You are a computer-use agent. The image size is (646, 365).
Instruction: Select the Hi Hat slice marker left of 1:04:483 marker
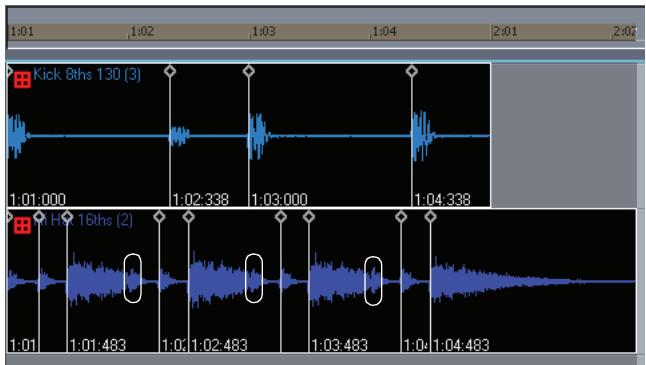point(401,216)
